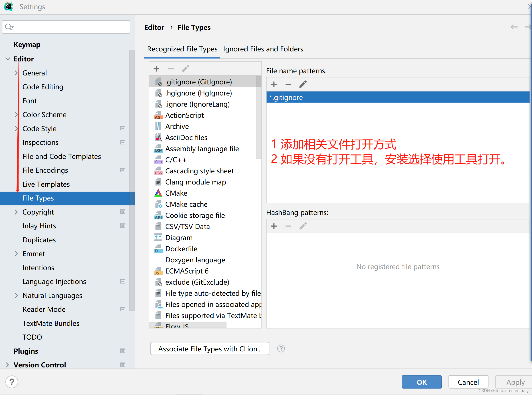Add a new HashBang pattern

274,226
